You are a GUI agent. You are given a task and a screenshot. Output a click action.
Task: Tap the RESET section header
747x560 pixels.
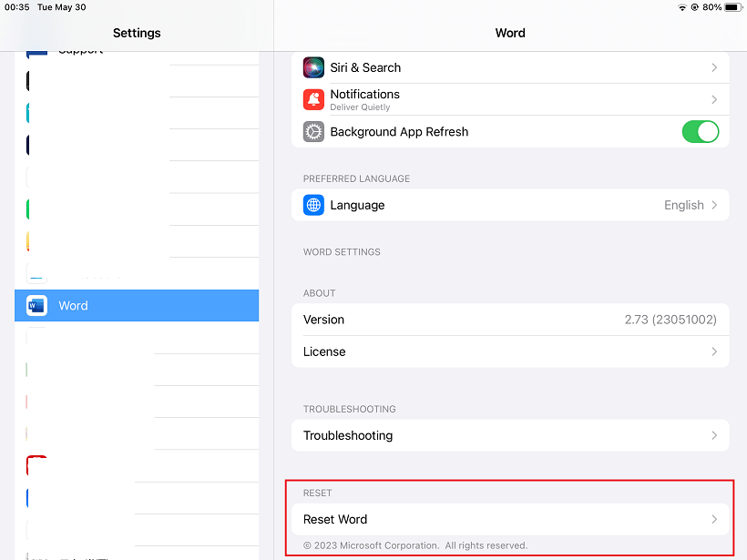point(317,494)
